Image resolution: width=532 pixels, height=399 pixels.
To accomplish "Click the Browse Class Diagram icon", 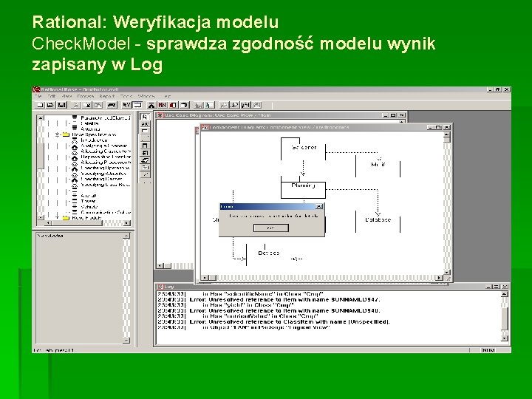I will pyautogui.click(x=151, y=105).
